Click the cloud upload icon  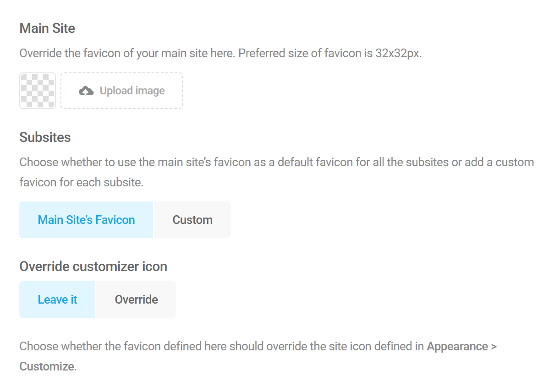tap(87, 90)
